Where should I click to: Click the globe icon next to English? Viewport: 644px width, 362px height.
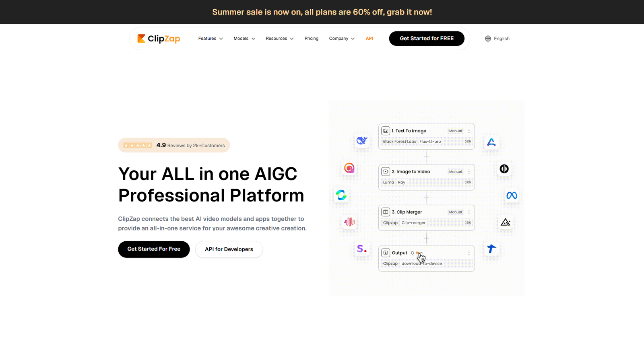pyautogui.click(x=487, y=38)
